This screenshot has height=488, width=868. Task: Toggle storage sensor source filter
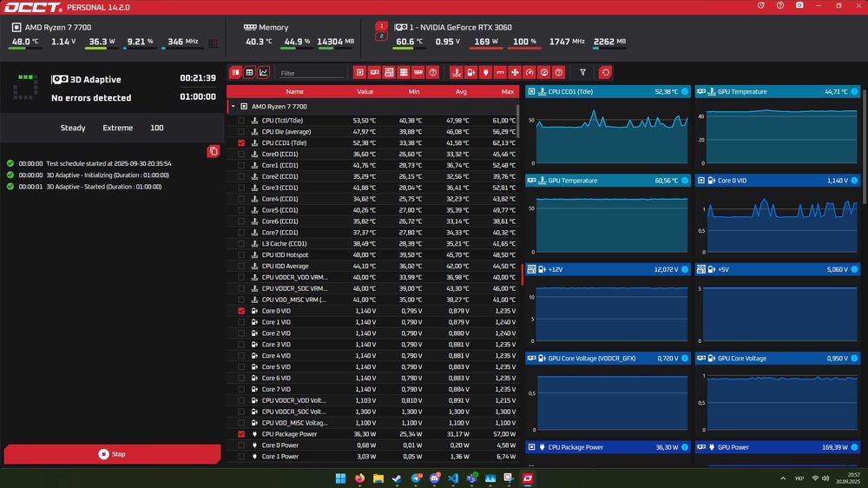click(404, 73)
